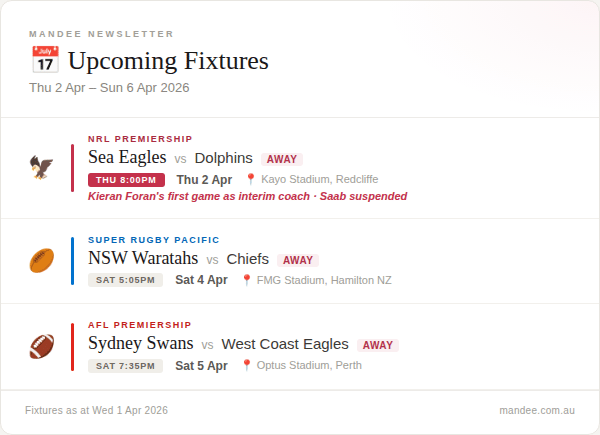
Task: Click the orange rugby ball icon
Action: 41,261
